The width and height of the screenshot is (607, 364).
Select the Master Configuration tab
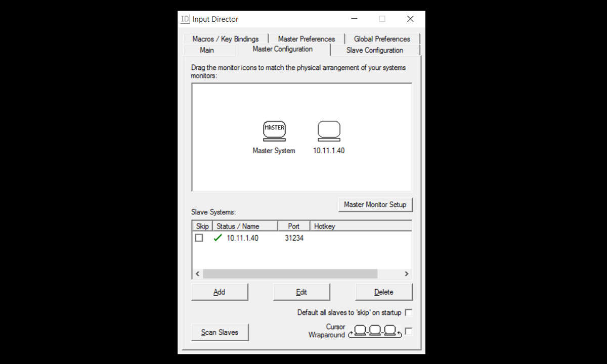pos(283,49)
